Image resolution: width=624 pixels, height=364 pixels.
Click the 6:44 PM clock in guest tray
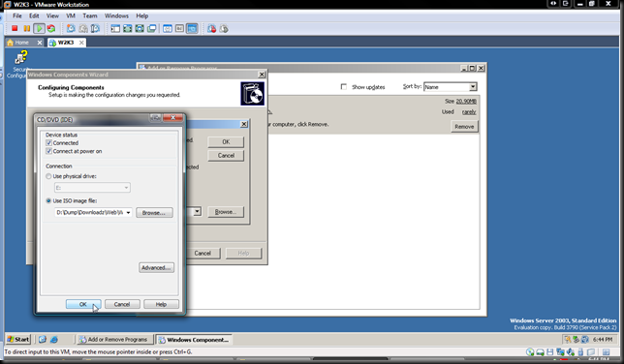pos(603,340)
